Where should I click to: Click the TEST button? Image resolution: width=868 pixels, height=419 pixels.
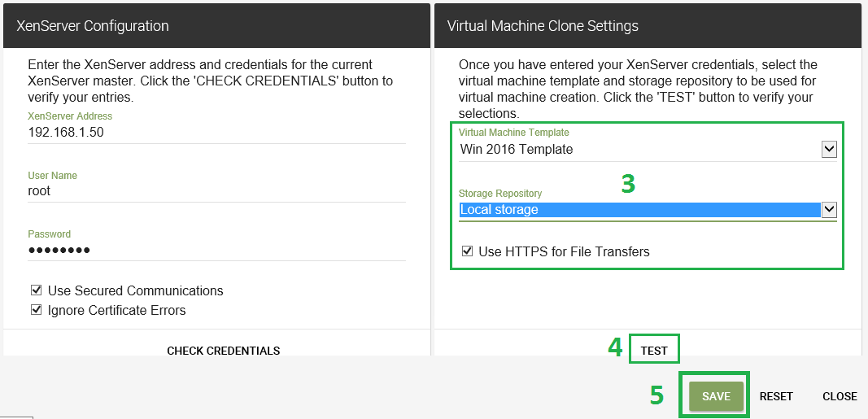click(653, 351)
